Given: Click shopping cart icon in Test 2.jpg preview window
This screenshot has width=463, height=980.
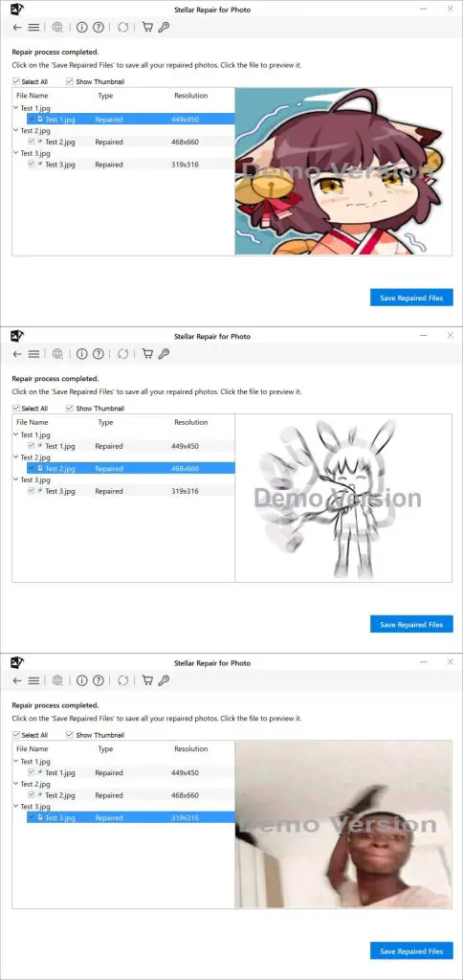Looking at the screenshot, I should click(147, 353).
